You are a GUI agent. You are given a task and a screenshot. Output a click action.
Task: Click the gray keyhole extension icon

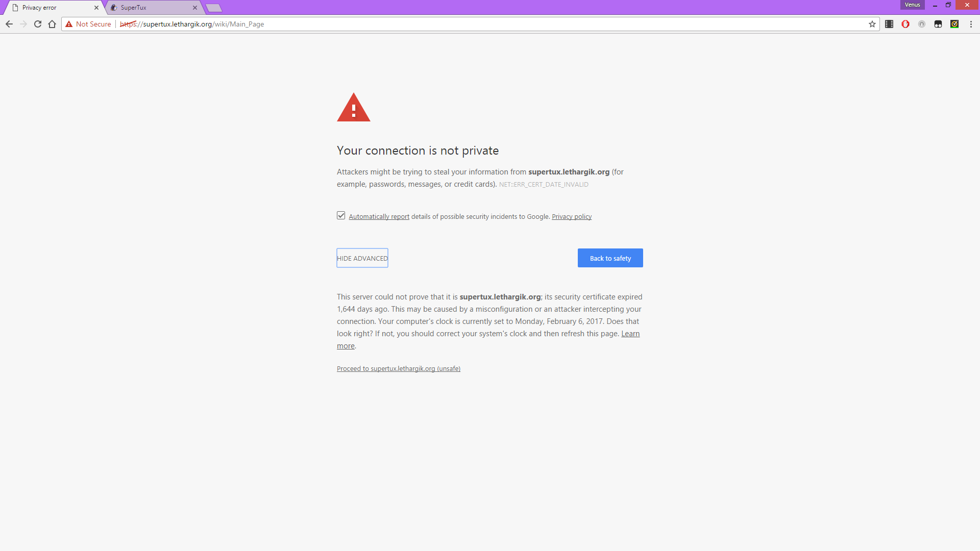coord(922,24)
